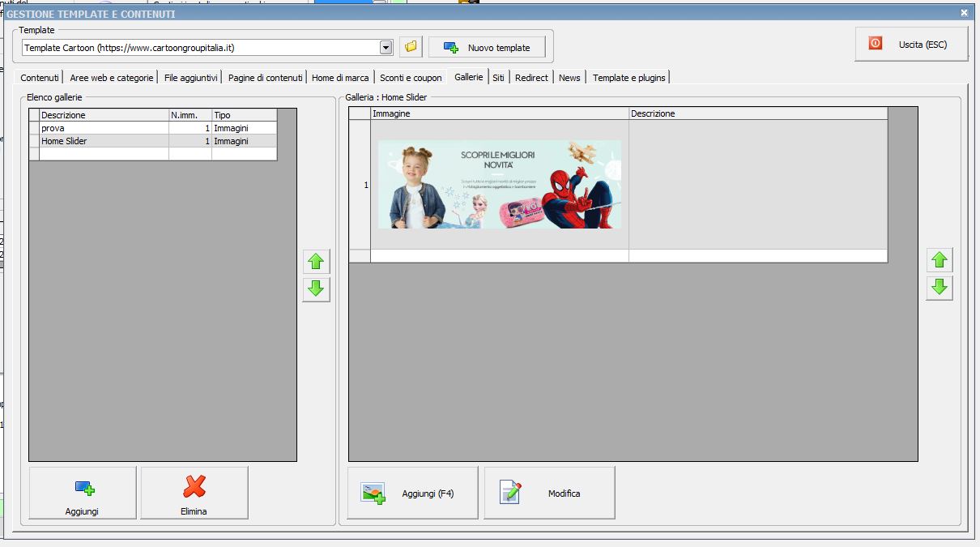980x547 pixels.
Task: Switch to Sconti e coupon tab
Action: (x=411, y=78)
